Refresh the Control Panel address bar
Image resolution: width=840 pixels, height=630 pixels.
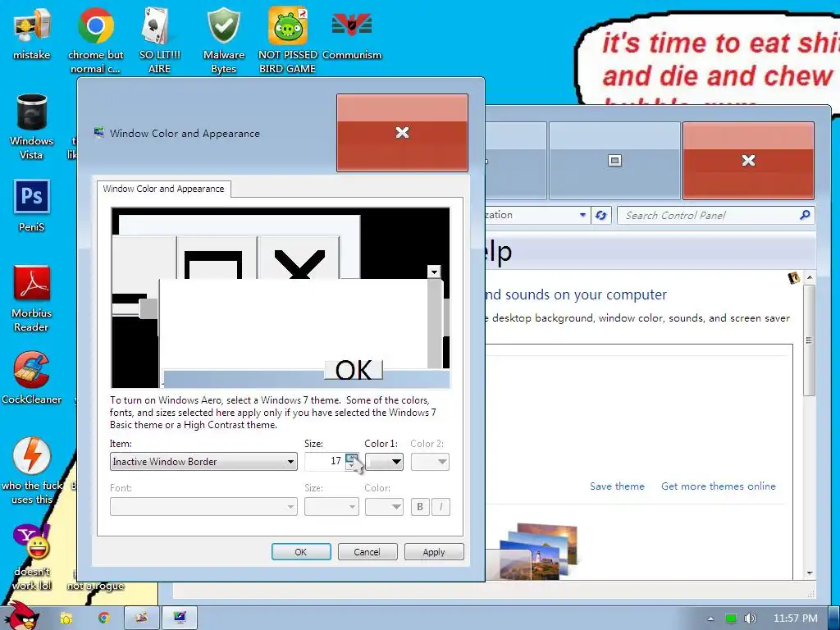[601, 216]
